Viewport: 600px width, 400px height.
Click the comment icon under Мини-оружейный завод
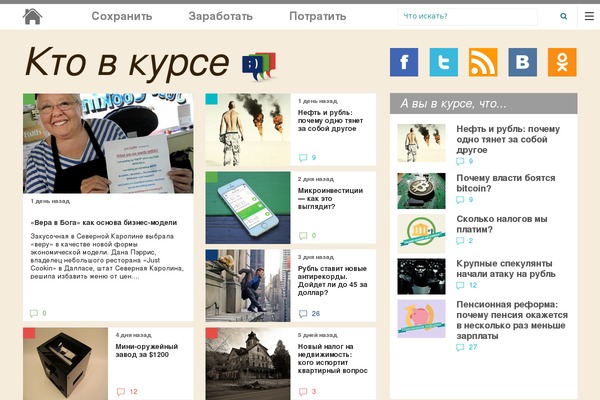pyautogui.click(x=120, y=391)
